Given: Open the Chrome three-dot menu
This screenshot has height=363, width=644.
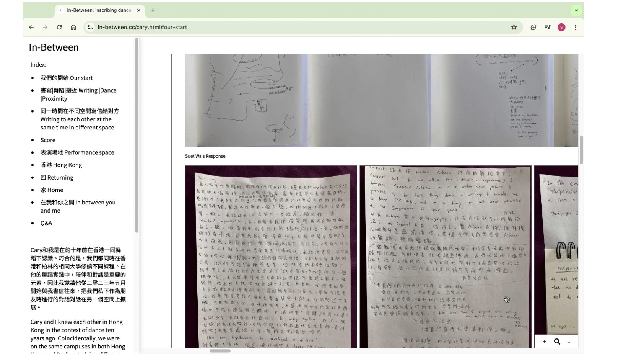Looking at the screenshot, I should [575, 27].
